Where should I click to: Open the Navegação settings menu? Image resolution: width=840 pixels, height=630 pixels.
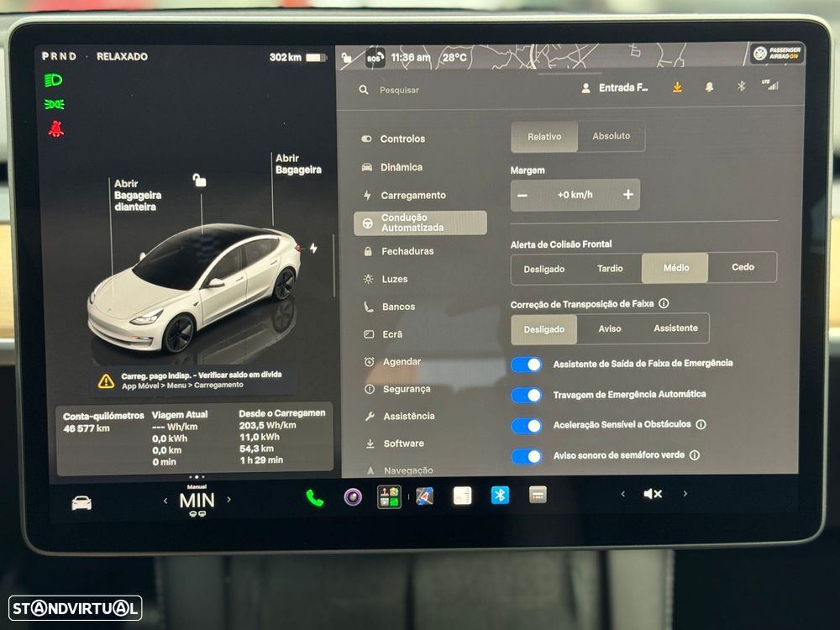[400, 470]
